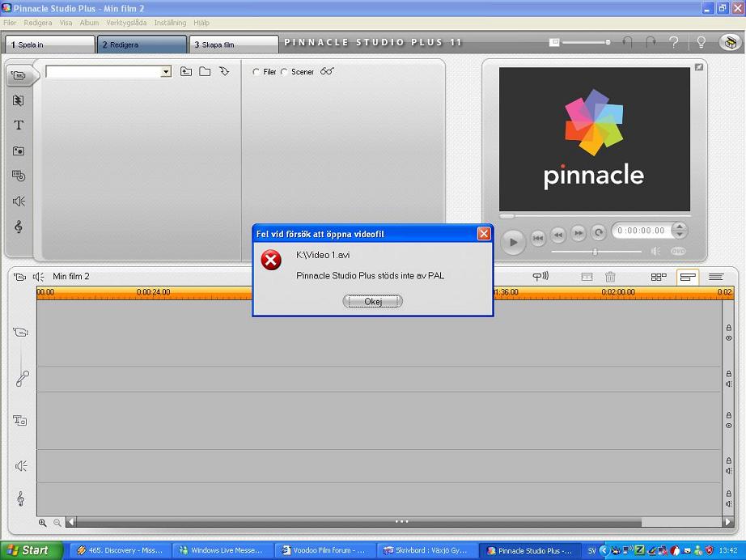The height and width of the screenshot is (560, 746).
Task: Open the Verktygslåda menu
Action: [126, 23]
